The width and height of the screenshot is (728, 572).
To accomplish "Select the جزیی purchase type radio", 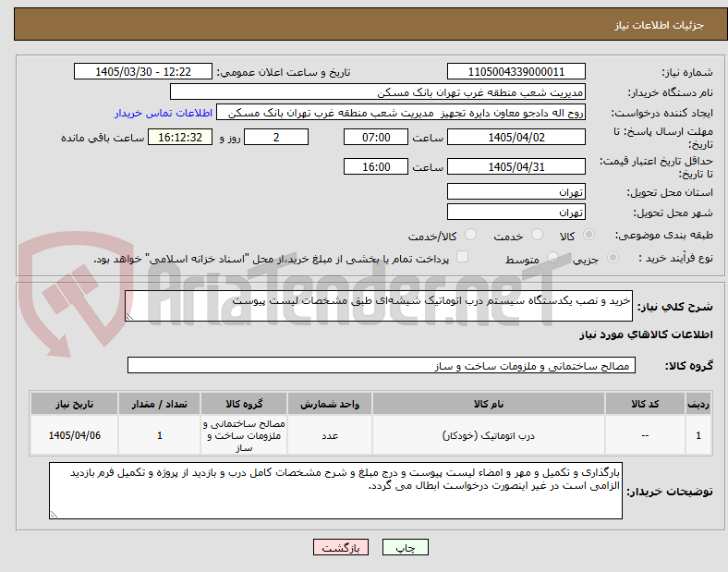I will [x=613, y=257].
